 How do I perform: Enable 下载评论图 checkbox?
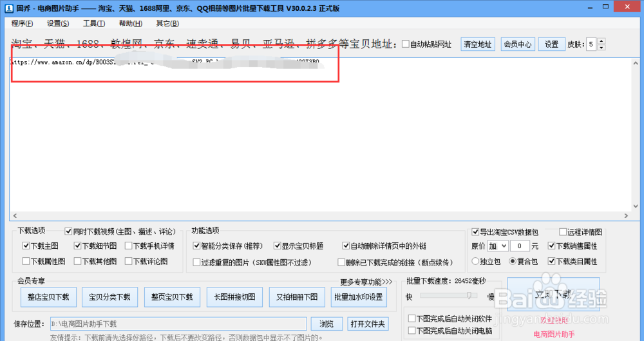click(x=129, y=261)
